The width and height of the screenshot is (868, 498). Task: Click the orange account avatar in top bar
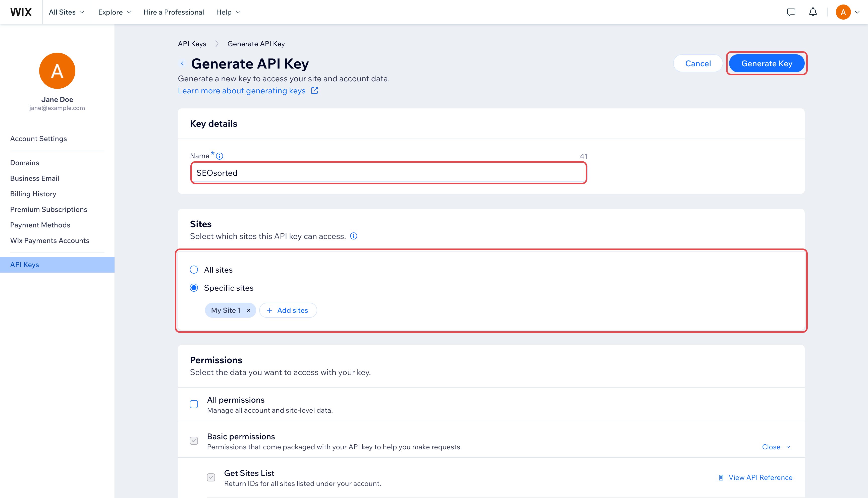click(x=843, y=12)
